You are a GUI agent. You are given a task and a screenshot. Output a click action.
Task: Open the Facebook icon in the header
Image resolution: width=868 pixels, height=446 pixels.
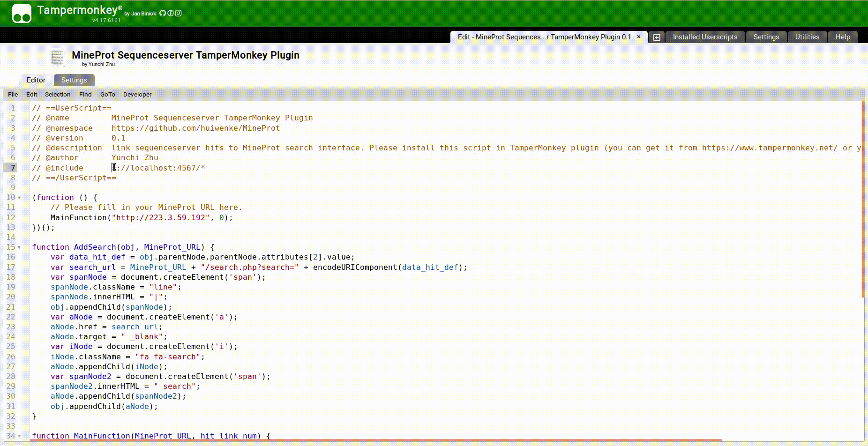171,13
